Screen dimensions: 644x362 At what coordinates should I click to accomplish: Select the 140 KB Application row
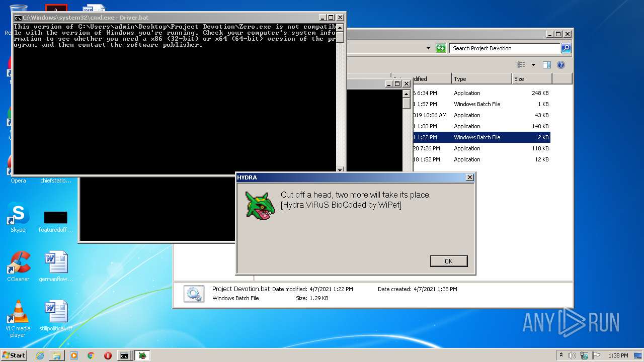tap(481, 126)
